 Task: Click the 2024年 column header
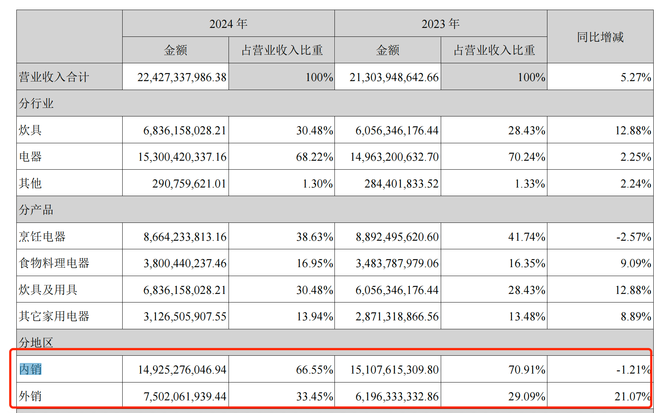pos(228,22)
